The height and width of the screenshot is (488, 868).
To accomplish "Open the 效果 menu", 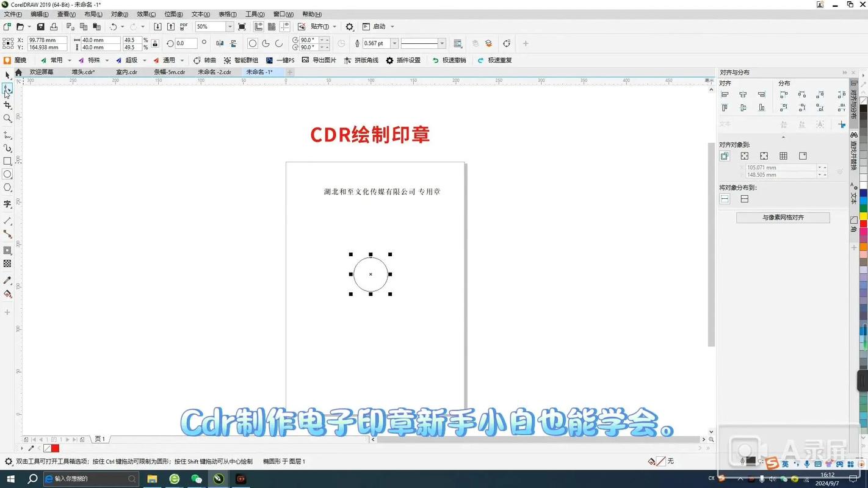I will [x=146, y=13].
